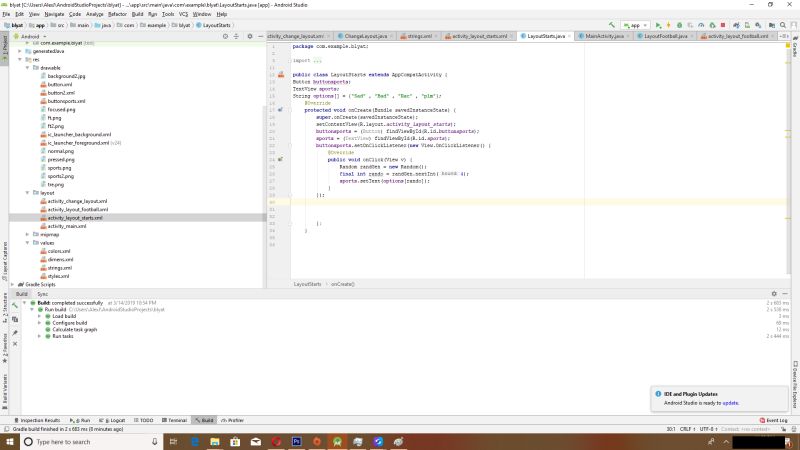Collapse the layout folder
The image size is (800, 450).
pyautogui.click(x=28, y=193)
